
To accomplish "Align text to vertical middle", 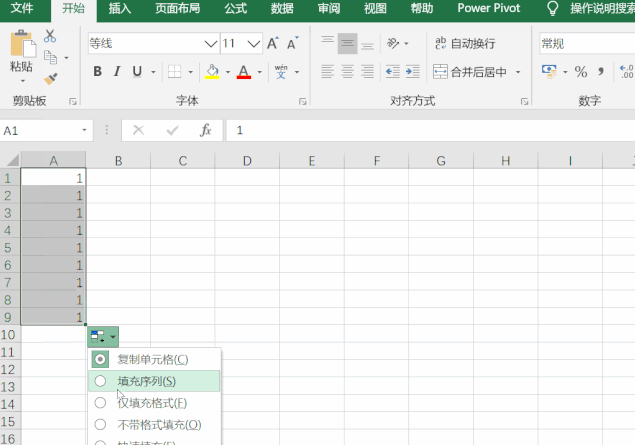I will (347, 43).
